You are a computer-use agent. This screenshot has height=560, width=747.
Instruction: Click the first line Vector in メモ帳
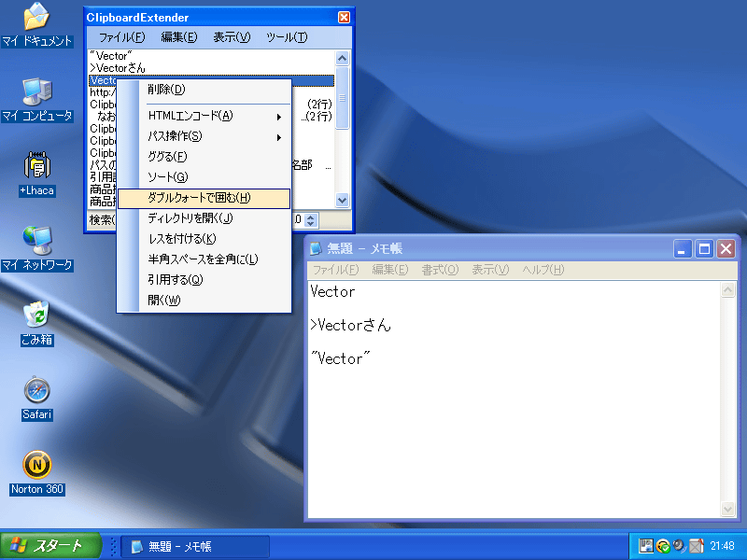pos(332,291)
